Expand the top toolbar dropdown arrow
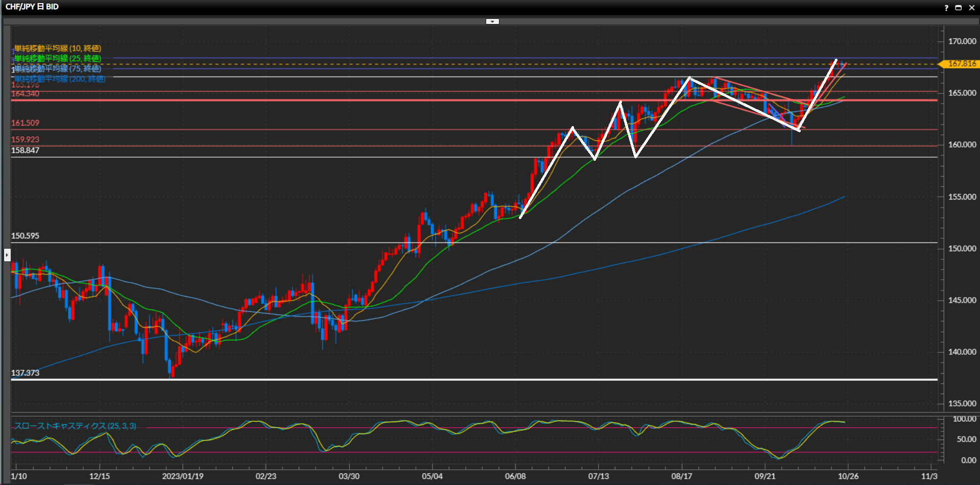Viewport: 980px width, 485px height. pyautogui.click(x=492, y=21)
